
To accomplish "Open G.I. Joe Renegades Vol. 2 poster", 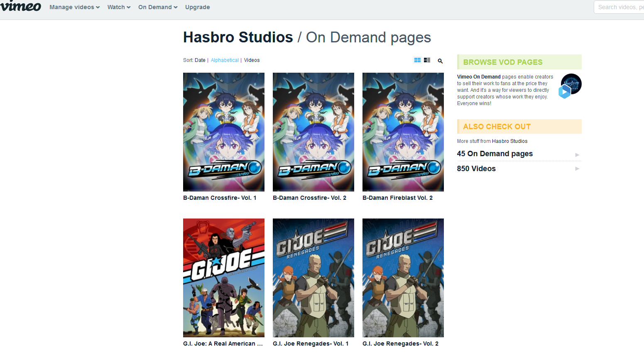I will point(403,278).
